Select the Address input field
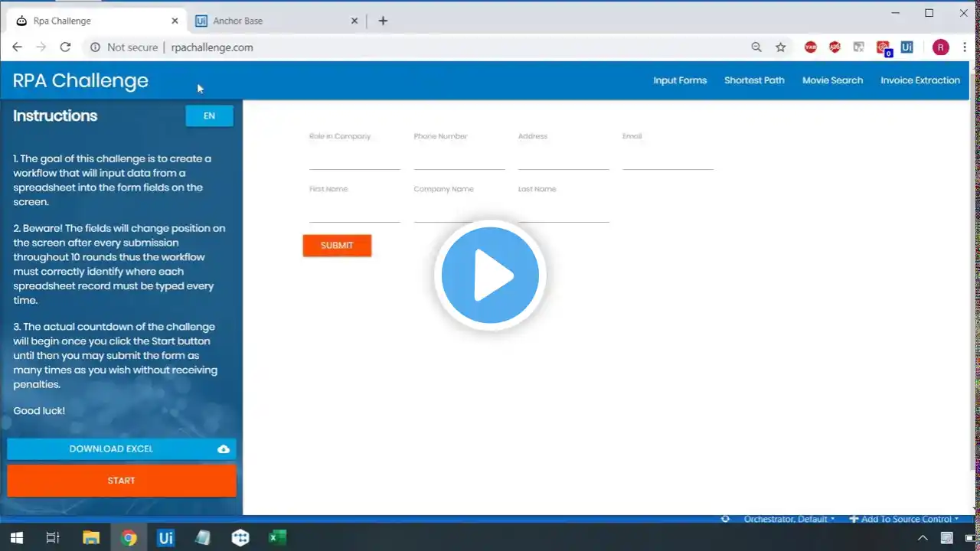 tap(563, 159)
